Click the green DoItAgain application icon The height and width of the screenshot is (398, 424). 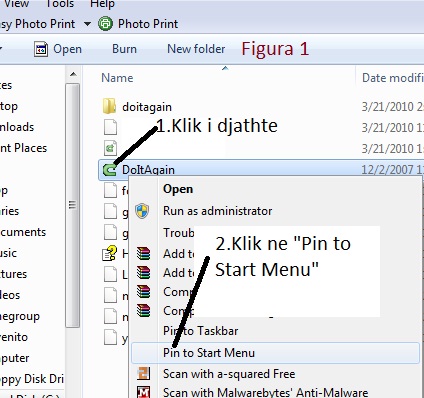tap(109, 170)
